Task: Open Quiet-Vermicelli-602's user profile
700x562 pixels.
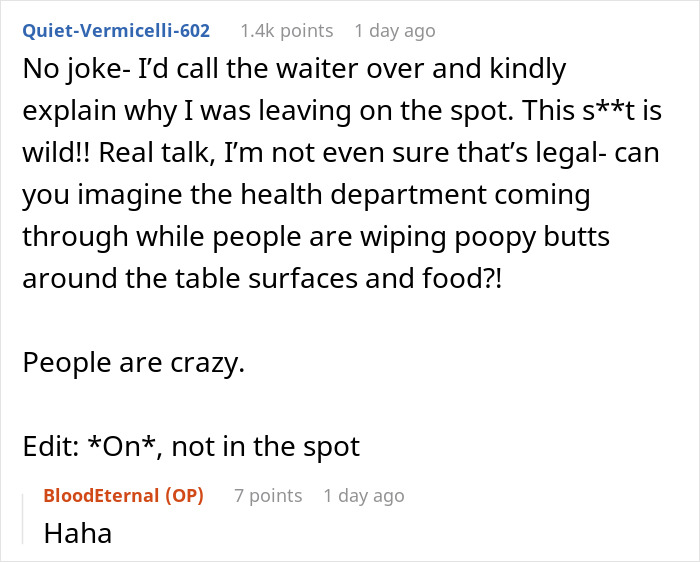Action: 116,30
